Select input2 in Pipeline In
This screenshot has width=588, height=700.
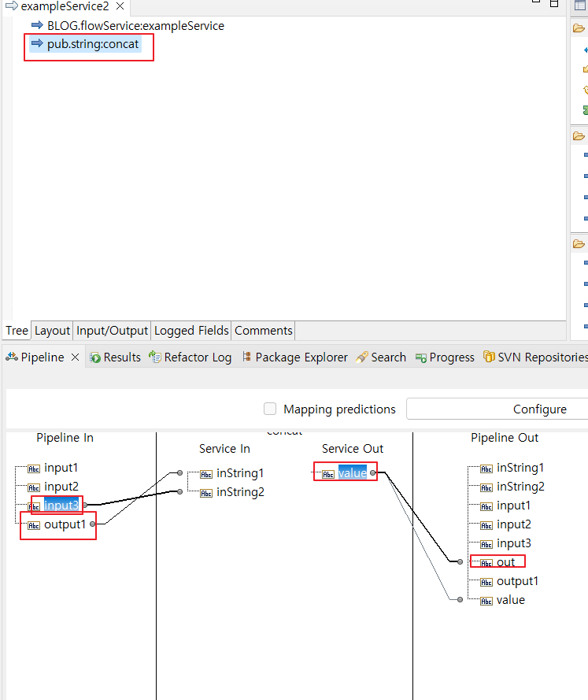tap(61, 487)
